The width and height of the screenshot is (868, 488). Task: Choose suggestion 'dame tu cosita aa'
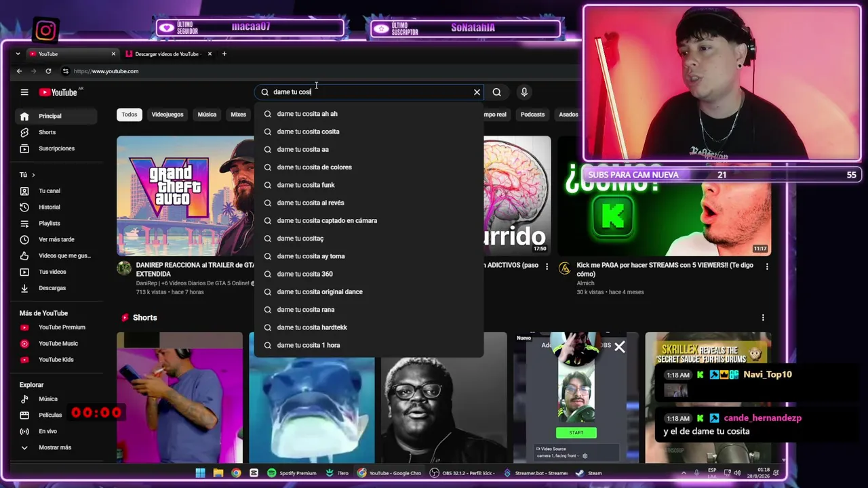pos(369,149)
